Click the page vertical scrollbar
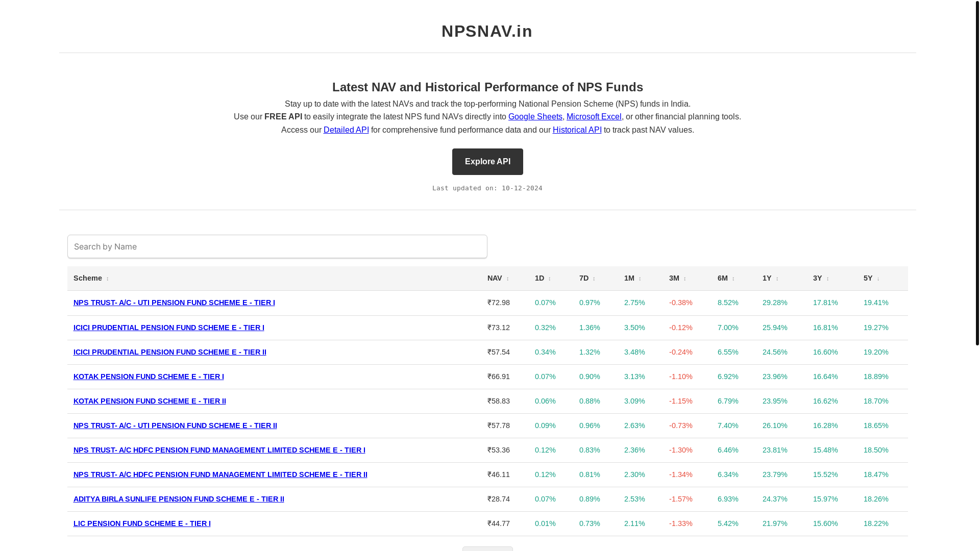Image resolution: width=980 pixels, height=551 pixels. 977,173
